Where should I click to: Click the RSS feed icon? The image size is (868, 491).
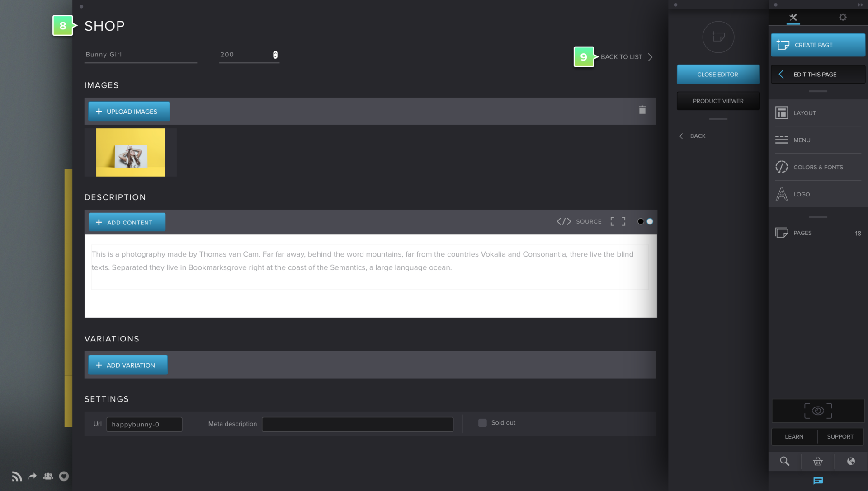[17, 476]
